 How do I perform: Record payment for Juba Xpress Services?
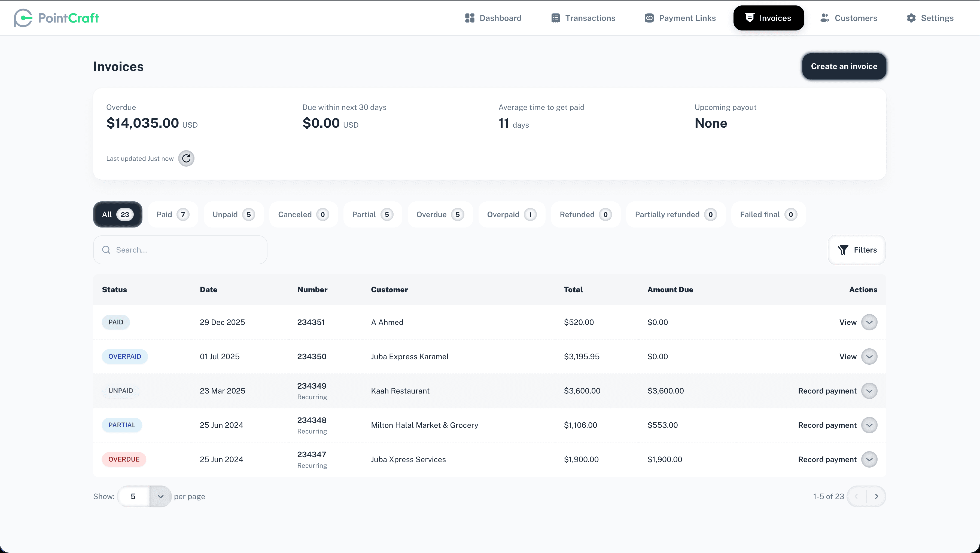pyautogui.click(x=827, y=459)
